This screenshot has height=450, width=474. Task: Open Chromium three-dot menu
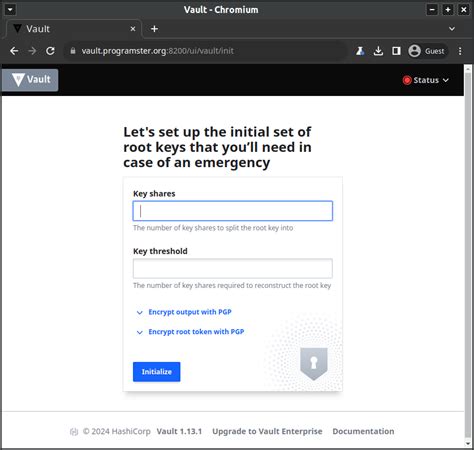[460, 51]
